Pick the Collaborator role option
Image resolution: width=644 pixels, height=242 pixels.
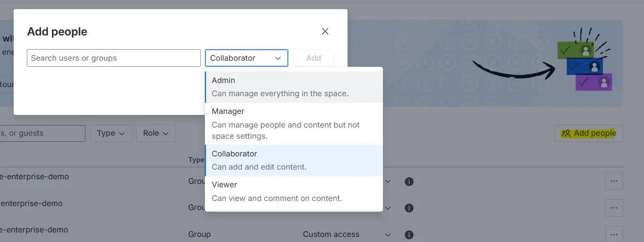pos(293,160)
